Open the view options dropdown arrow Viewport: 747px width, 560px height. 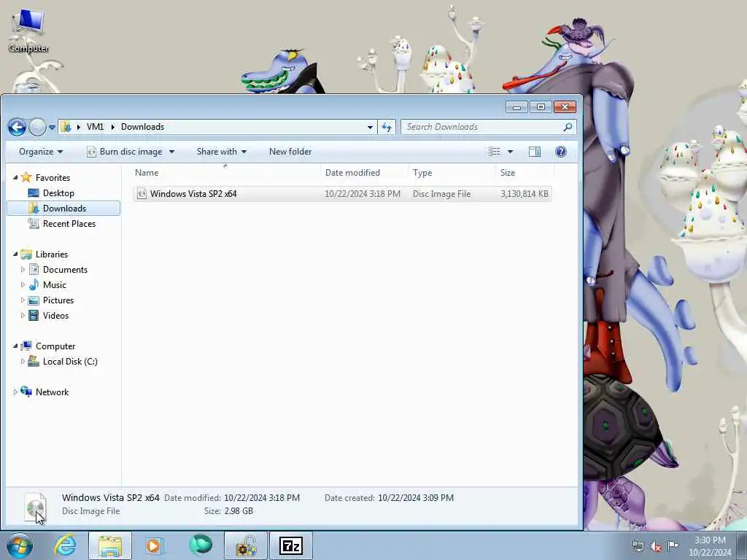tap(510, 152)
